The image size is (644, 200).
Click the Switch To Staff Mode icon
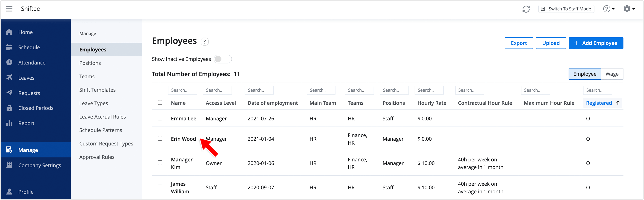coord(543,9)
